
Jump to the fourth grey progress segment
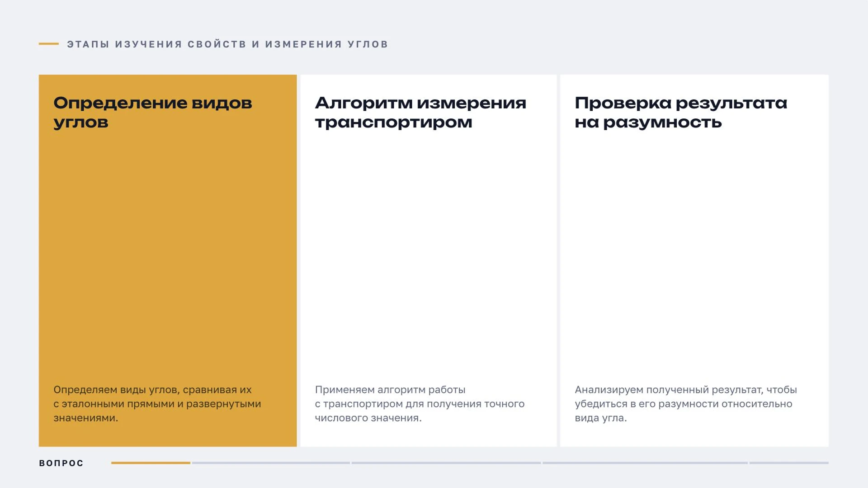pyautogui.click(x=645, y=463)
